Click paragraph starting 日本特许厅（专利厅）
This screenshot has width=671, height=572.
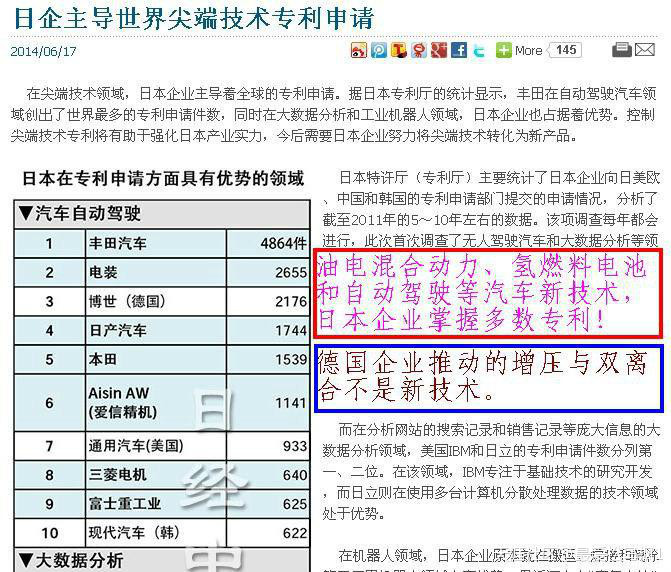pos(491,209)
